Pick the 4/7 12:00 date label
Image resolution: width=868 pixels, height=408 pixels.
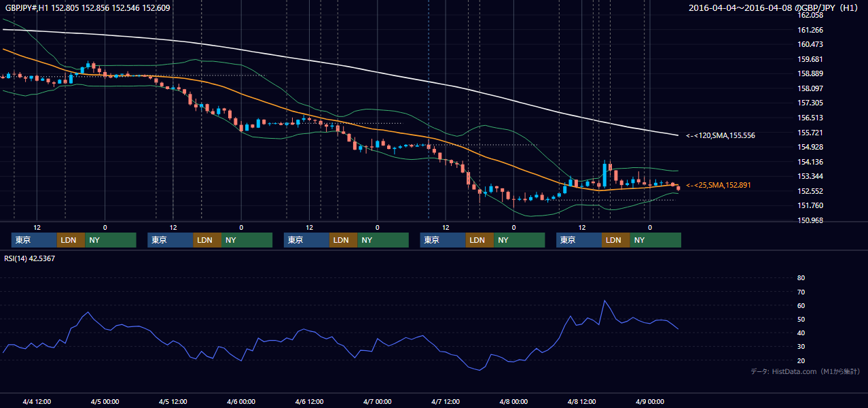point(446,401)
